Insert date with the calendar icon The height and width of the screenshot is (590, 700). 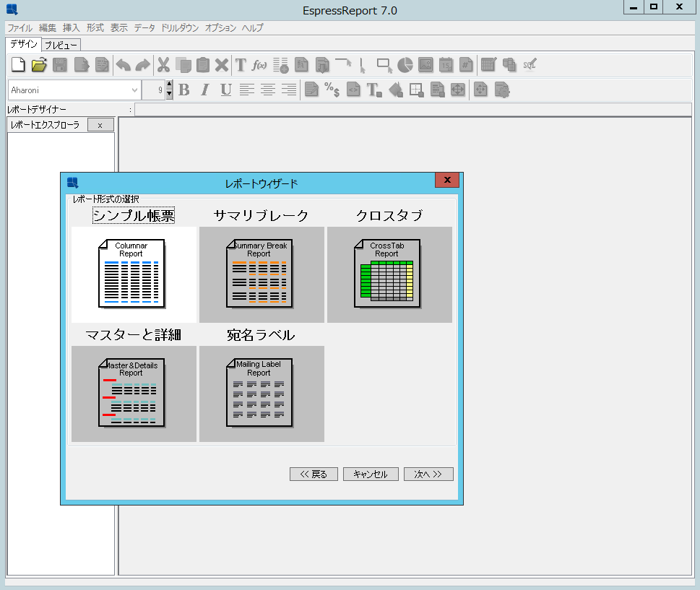pos(446,65)
